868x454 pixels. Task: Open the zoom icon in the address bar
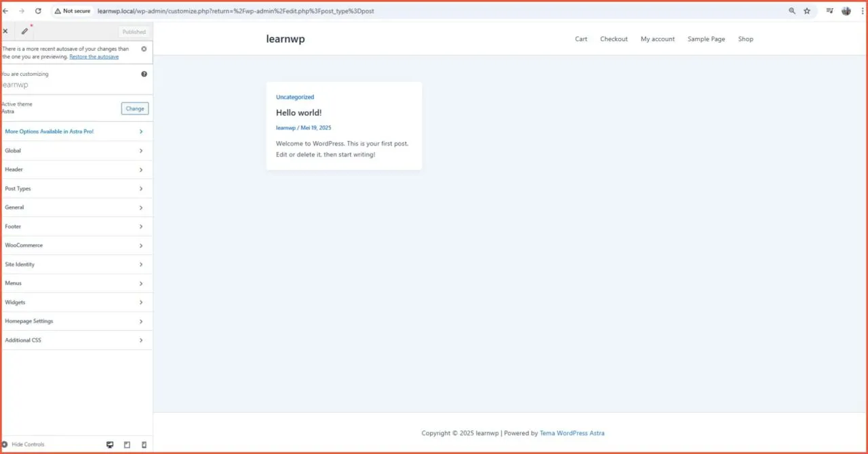[792, 11]
